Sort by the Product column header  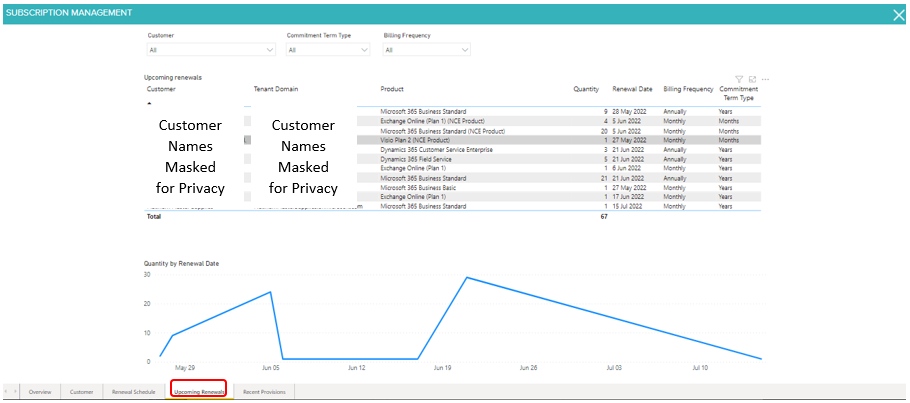(x=392, y=89)
